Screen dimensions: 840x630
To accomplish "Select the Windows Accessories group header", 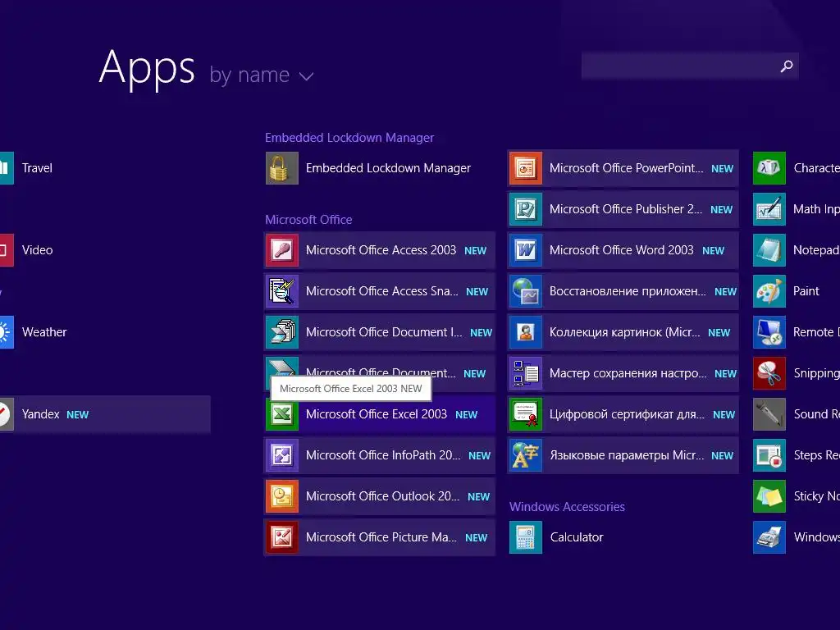I will coord(567,507).
